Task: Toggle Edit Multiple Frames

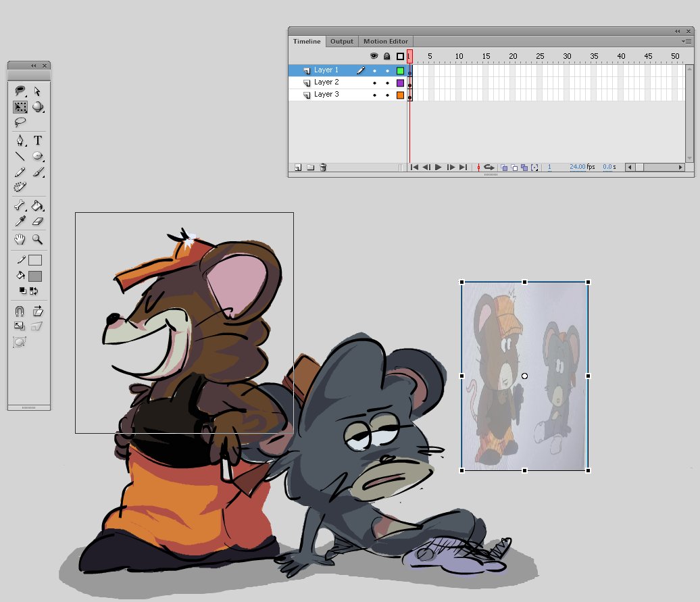Action: coord(524,168)
